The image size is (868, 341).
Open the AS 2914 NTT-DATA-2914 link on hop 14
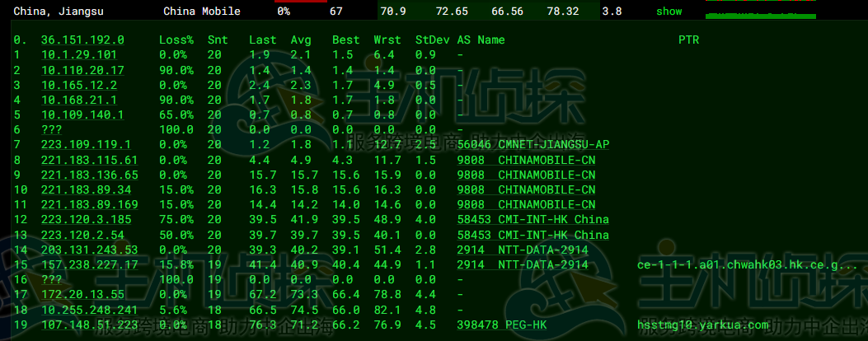tap(523, 250)
